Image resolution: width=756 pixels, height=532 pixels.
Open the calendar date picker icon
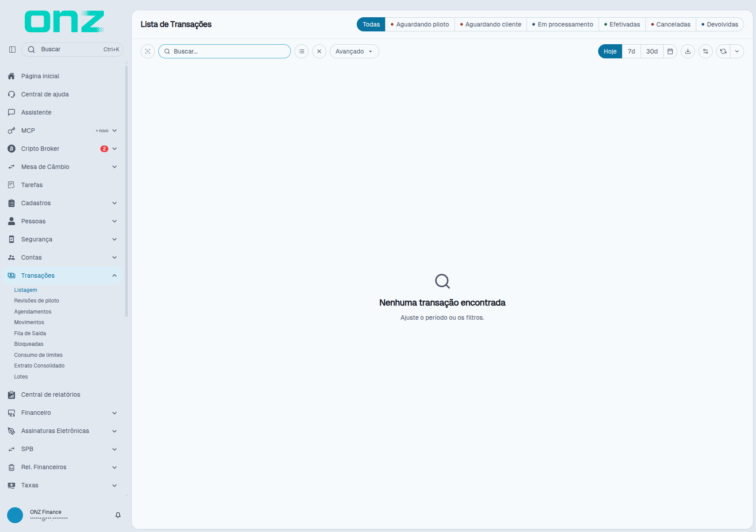click(x=670, y=51)
